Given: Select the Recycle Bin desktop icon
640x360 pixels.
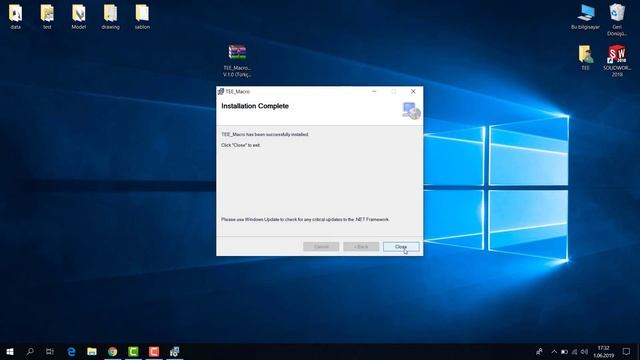Looking at the screenshot, I should coord(617,20).
